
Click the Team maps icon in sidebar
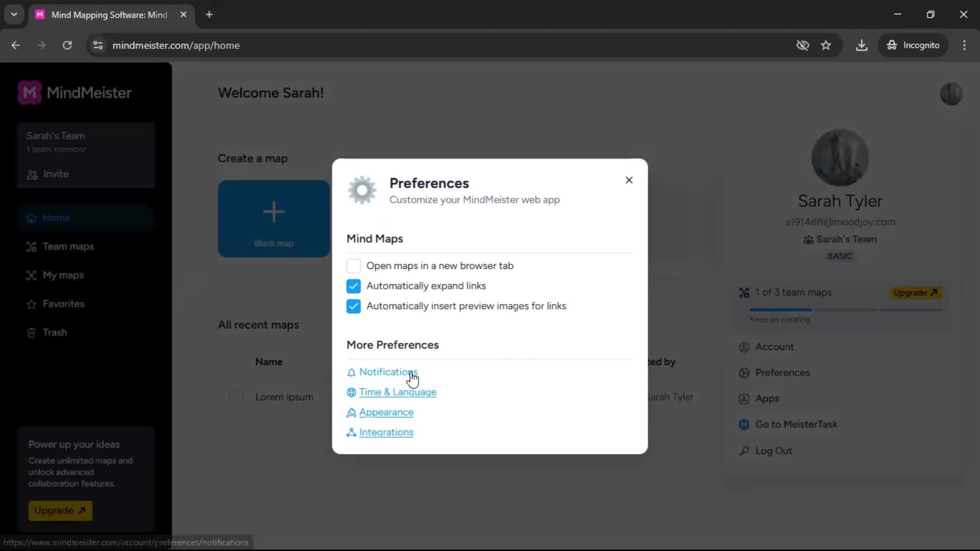(x=31, y=247)
